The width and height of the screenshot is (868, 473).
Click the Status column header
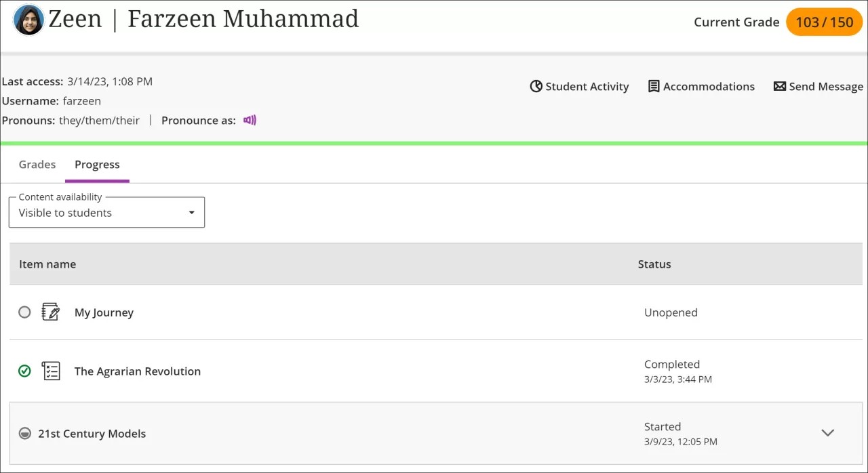[654, 264]
